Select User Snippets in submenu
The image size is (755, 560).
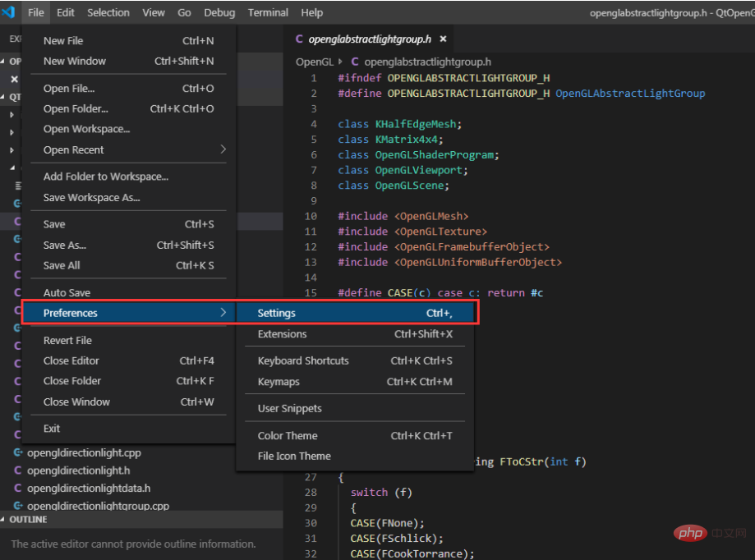click(355, 408)
